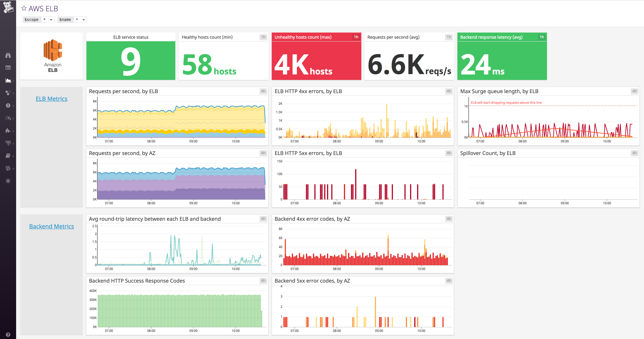
Task: Open Notebooks via the book icon
Action: (8, 155)
